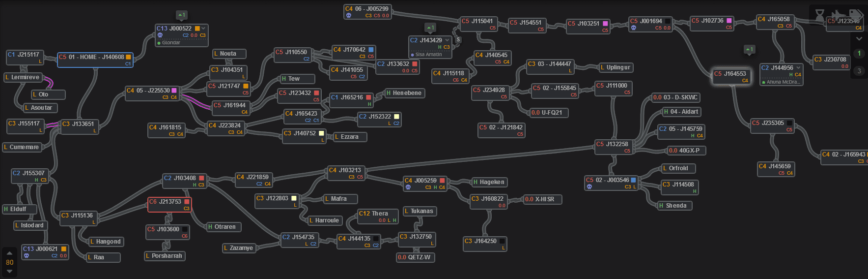868x279 pixels.
Task: Click the grey 3 counter in right panel
Action: (859, 71)
